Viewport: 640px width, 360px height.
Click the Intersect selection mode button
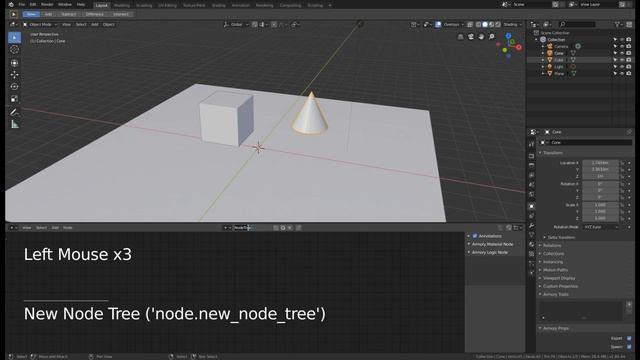120,14
